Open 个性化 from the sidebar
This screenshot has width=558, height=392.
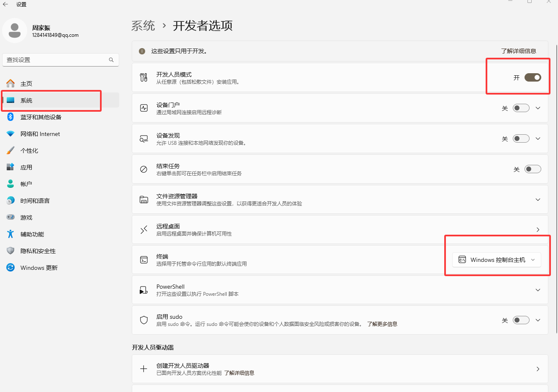pos(29,151)
